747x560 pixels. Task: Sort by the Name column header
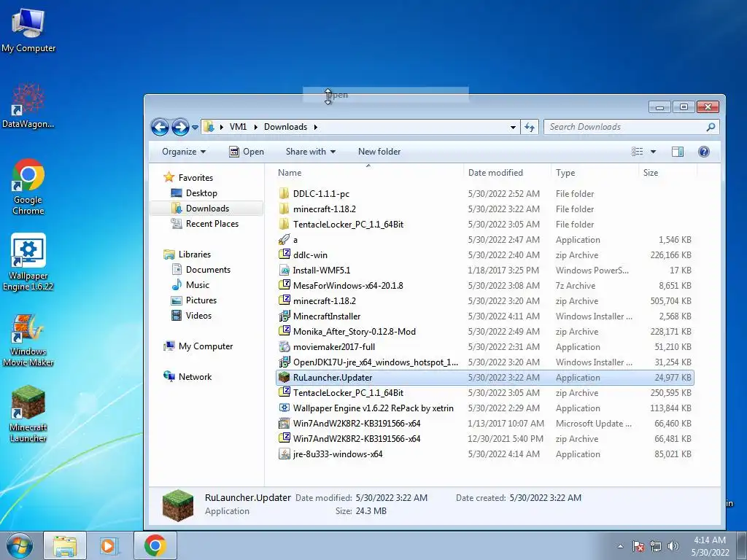point(368,172)
